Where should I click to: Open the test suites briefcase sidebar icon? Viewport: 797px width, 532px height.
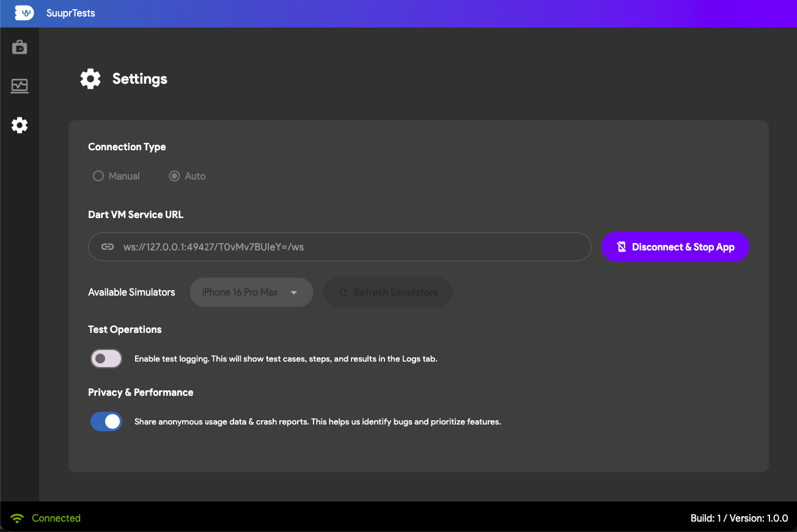(20, 47)
